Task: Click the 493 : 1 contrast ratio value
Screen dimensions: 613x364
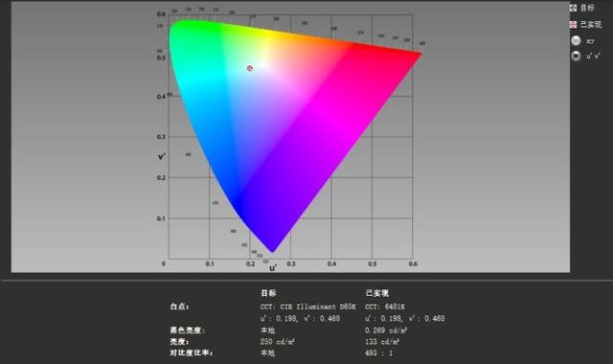Action: pos(378,353)
